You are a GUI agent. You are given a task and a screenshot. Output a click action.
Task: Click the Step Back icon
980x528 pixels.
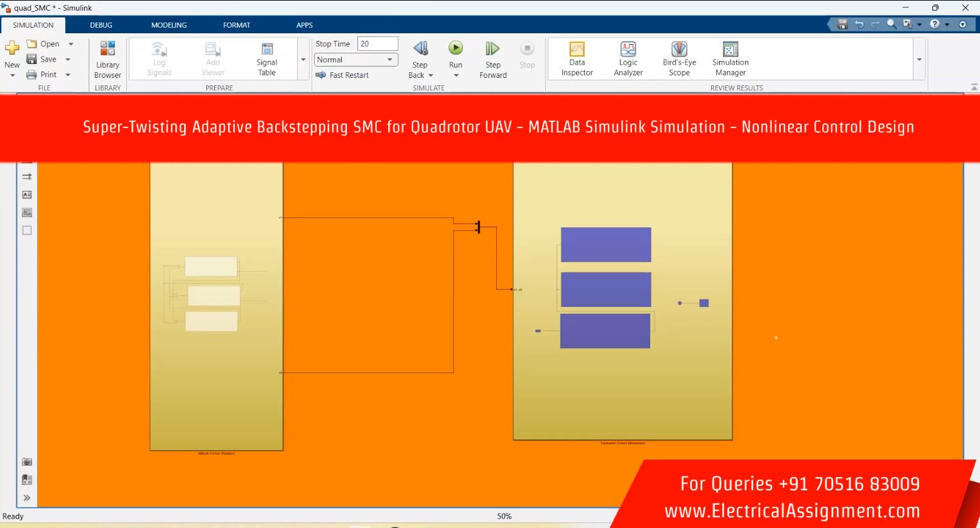coord(420,49)
